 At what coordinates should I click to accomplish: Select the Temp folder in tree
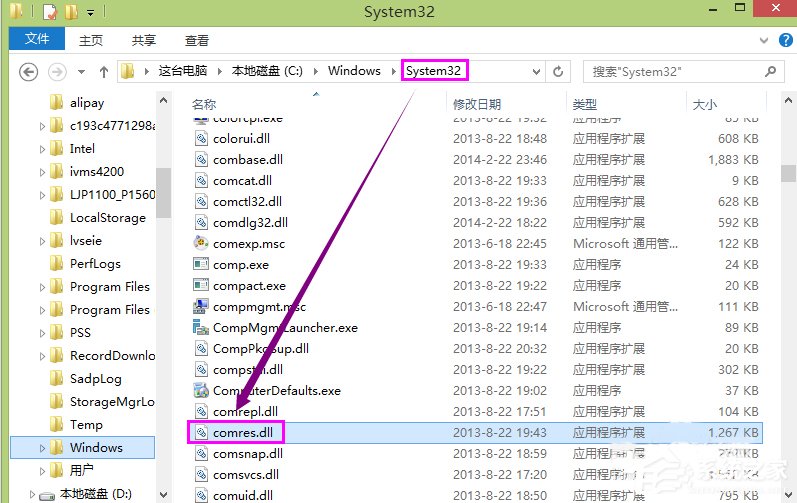(77, 424)
